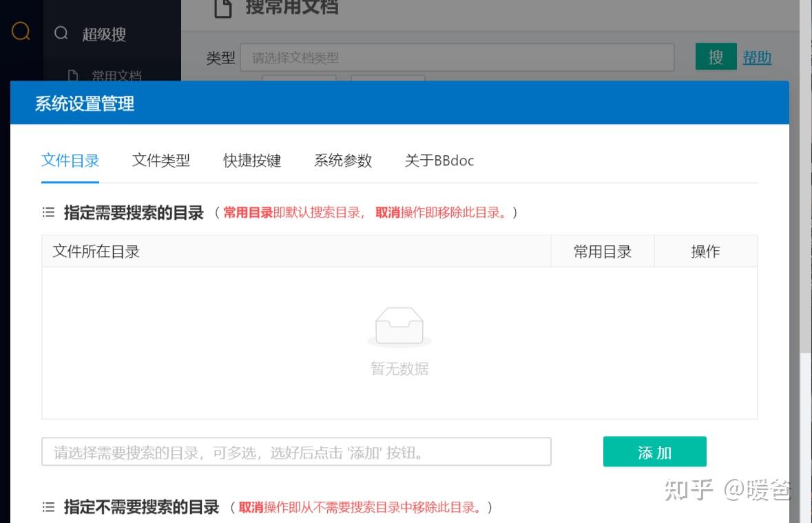Click the list icon before 指定需要搜索的目录

[x=48, y=212]
